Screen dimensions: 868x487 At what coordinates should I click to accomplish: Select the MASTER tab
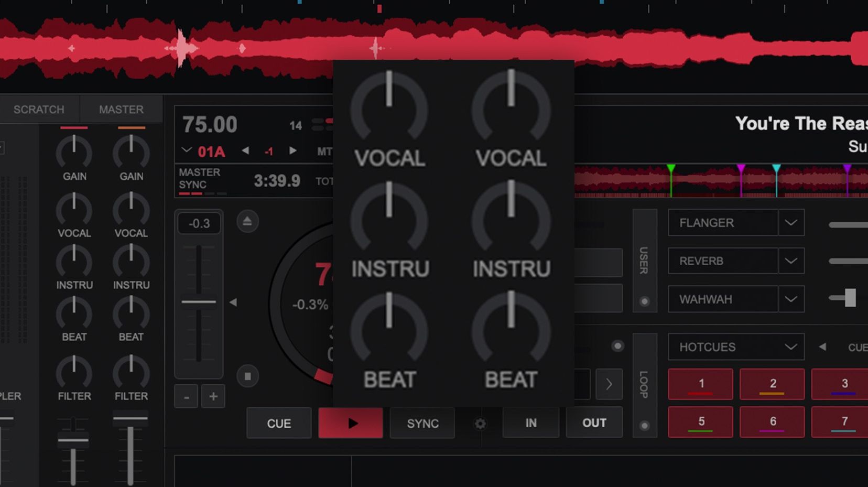point(121,109)
